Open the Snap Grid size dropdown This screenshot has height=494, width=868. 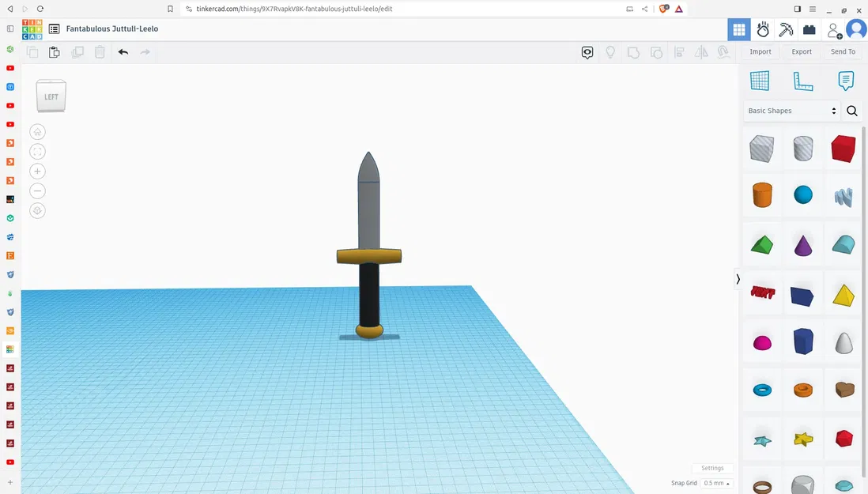click(715, 483)
